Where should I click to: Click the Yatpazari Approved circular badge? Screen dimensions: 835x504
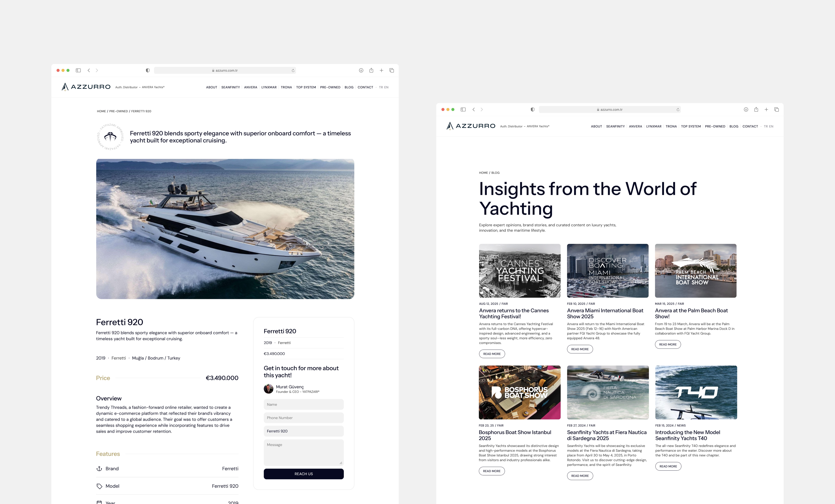click(110, 137)
